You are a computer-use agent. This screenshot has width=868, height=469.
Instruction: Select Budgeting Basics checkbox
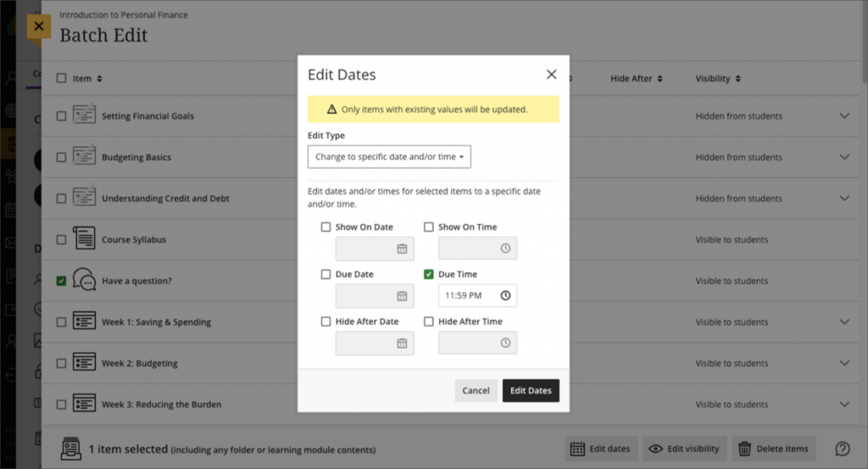(x=61, y=157)
